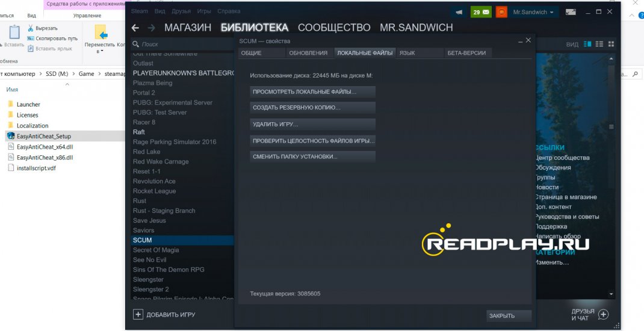The height and width of the screenshot is (331, 644).
Task: Go back with Steam's left arrow
Action: [135, 28]
